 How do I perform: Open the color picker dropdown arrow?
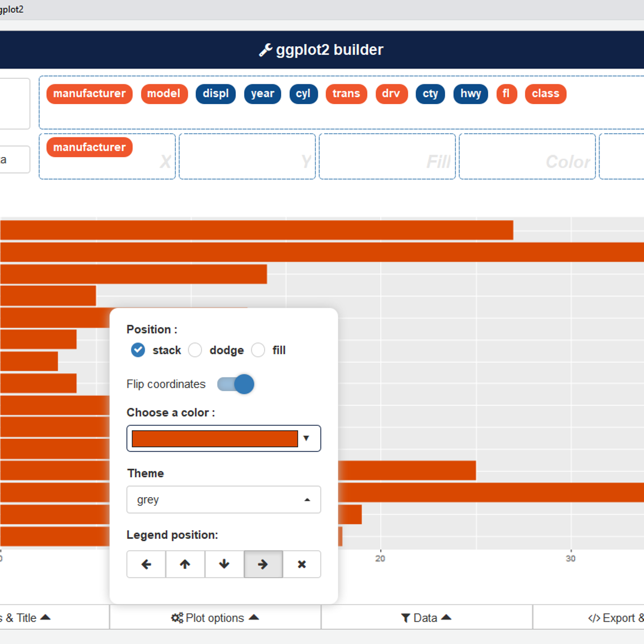pos(306,438)
